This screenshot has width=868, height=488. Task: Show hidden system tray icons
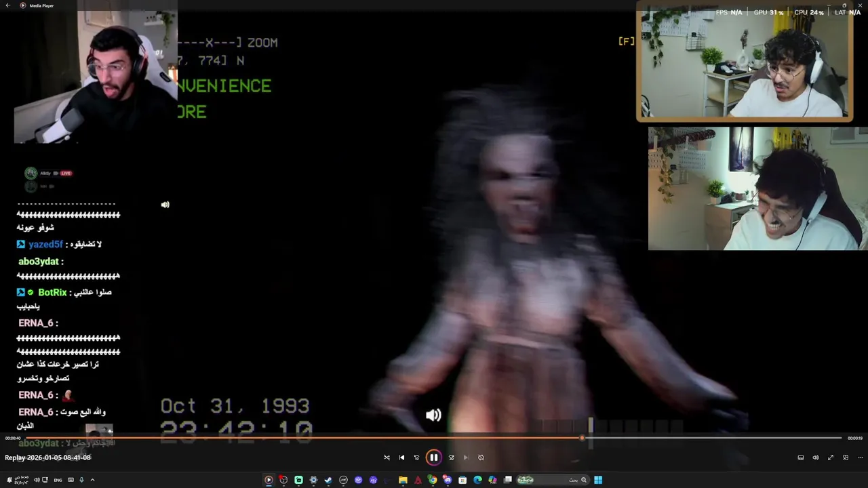pyautogui.click(x=92, y=480)
